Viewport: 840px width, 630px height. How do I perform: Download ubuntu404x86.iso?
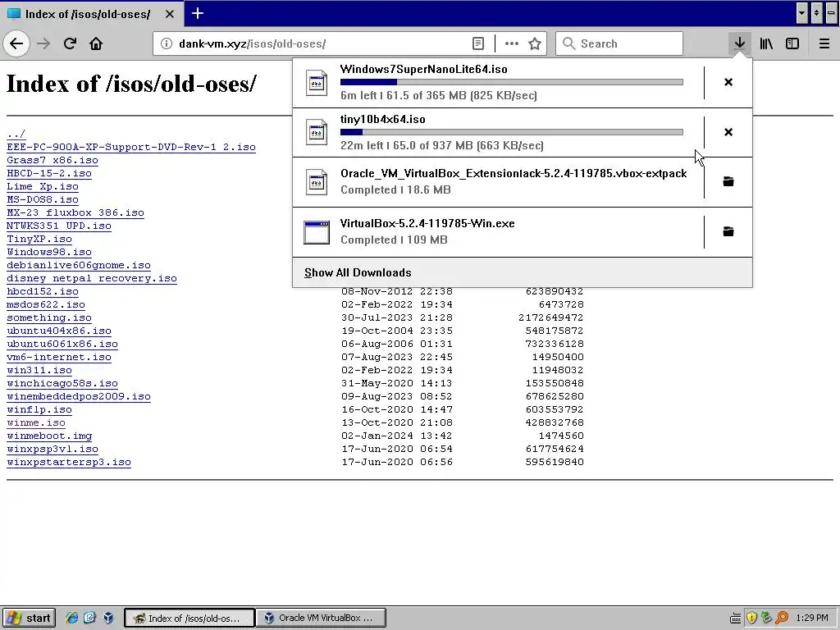59,331
